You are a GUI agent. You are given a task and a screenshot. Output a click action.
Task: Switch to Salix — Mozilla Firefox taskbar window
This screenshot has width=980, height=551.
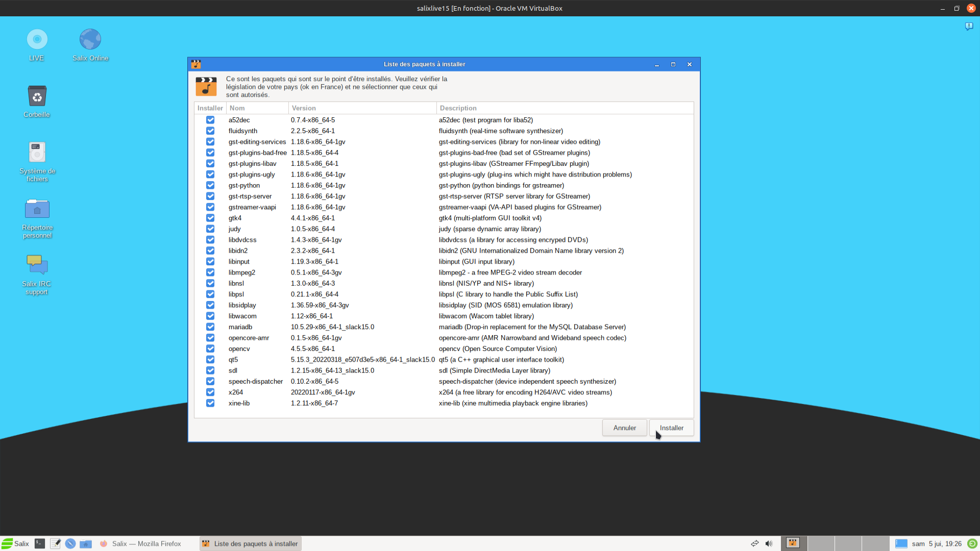tap(146, 544)
